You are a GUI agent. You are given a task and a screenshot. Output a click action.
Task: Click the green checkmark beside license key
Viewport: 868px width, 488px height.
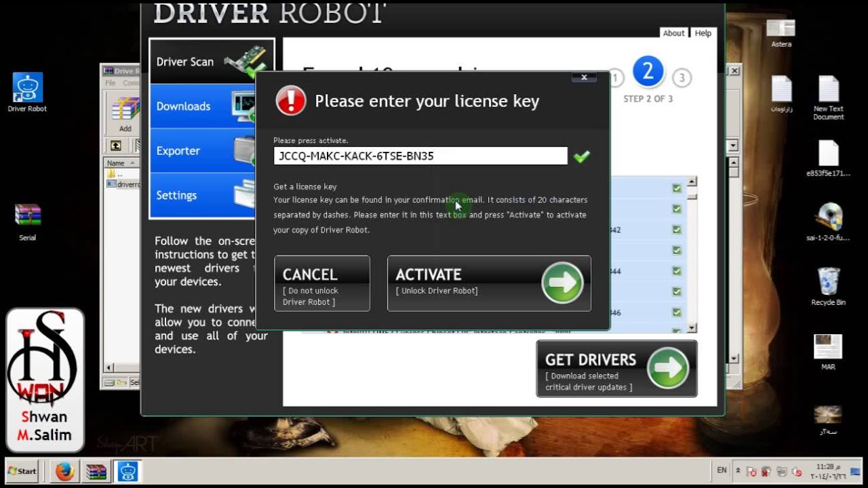coord(581,157)
